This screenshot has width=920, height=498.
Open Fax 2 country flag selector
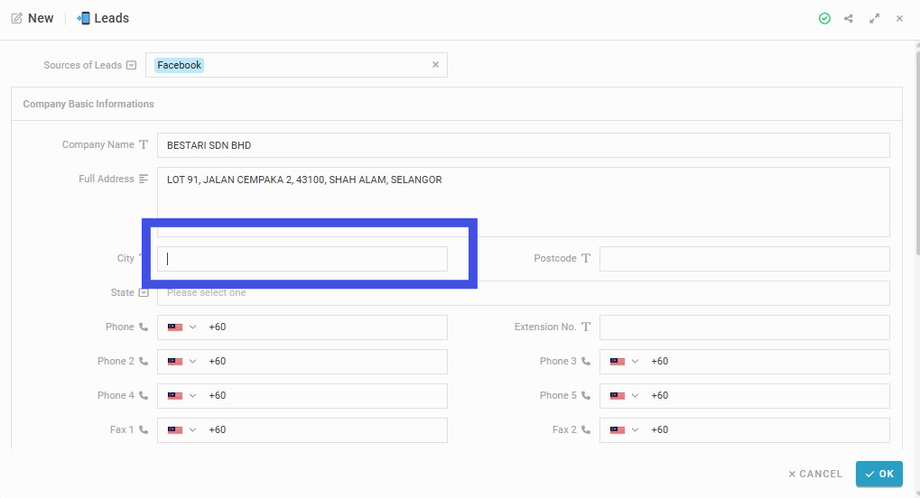pyautogui.click(x=624, y=430)
